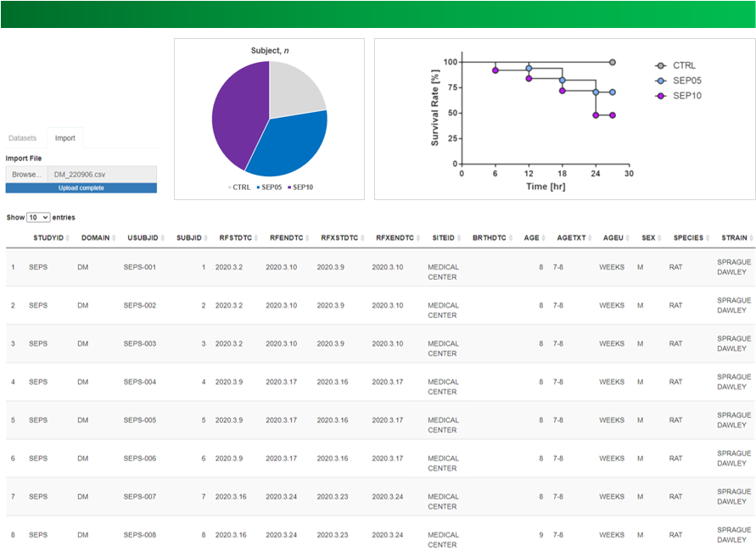Click the CTRL marker in survival legend

[660, 65]
